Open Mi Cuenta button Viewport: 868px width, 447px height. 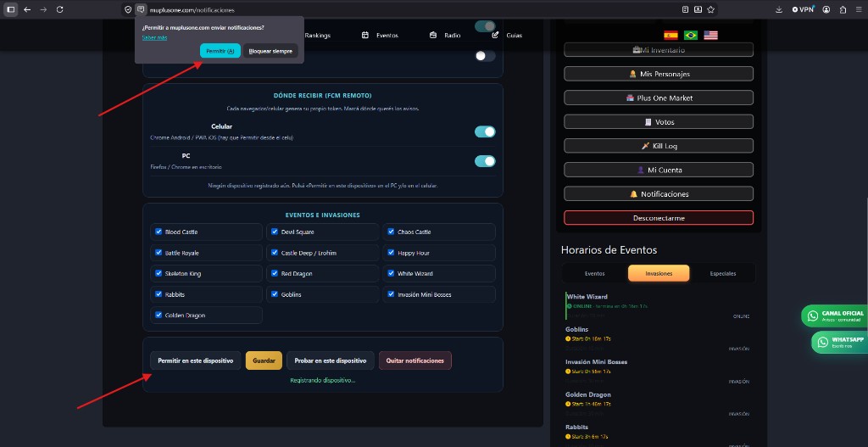click(x=659, y=170)
